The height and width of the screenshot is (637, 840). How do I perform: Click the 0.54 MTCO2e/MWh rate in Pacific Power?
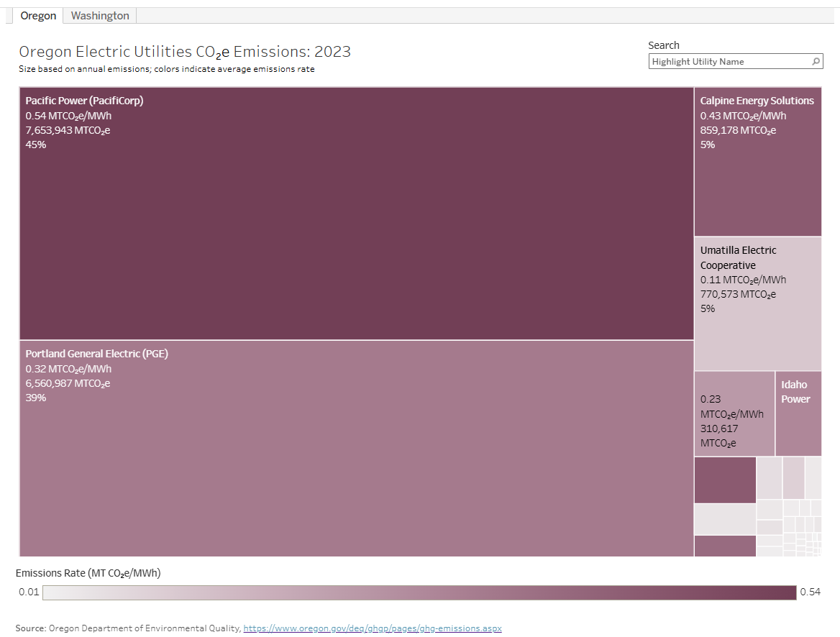pyautogui.click(x=68, y=116)
